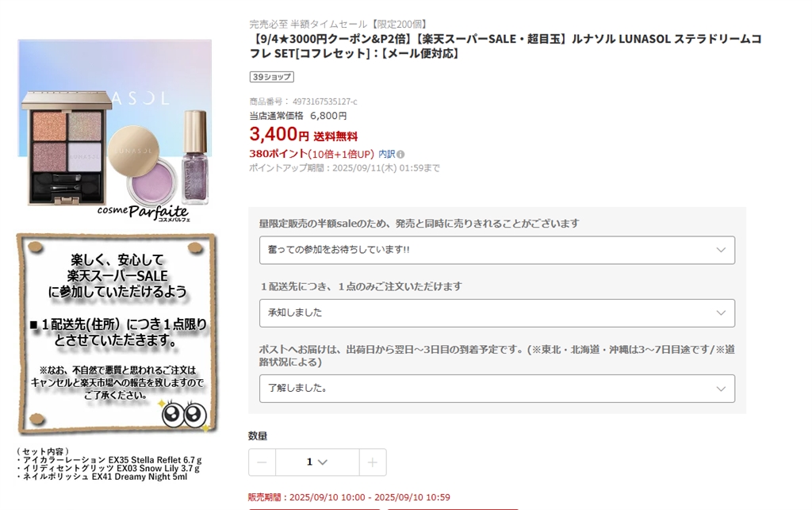812x510 pixels.
Task: Click the 送料無料 free shipping label
Action: click(x=335, y=136)
